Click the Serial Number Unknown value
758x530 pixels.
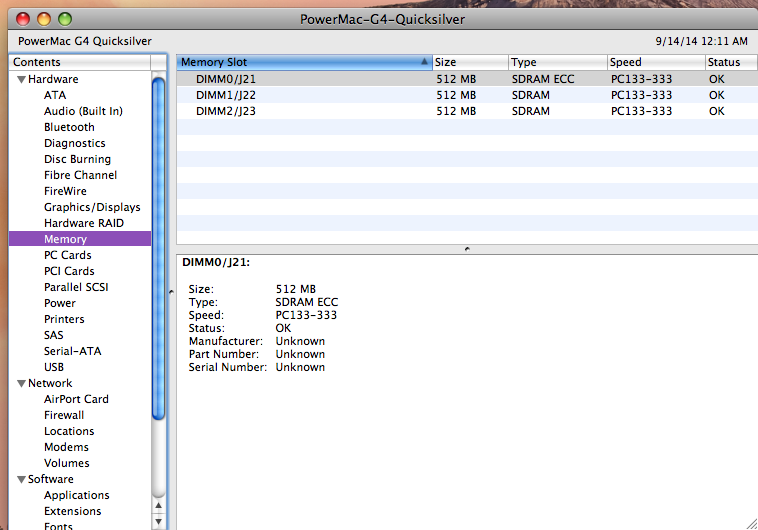coord(300,367)
